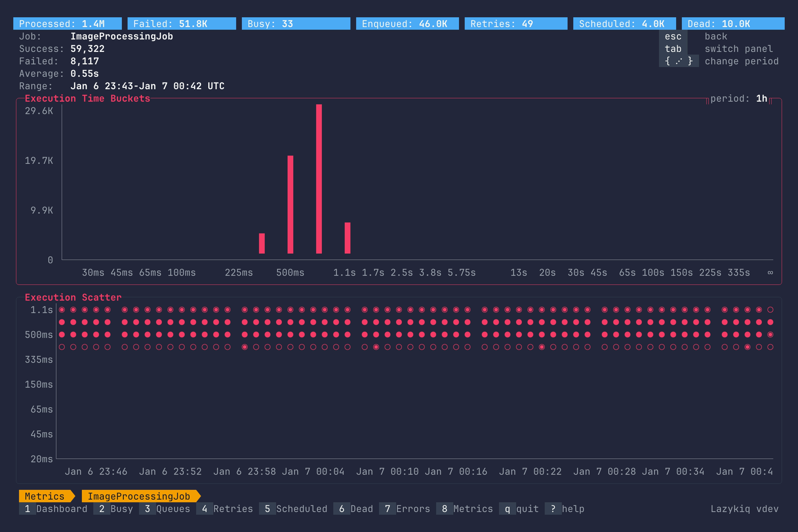The width and height of the screenshot is (798, 532).
Task: Click the Dead 10.0K stat box
Action: click(x=733, y=23)
